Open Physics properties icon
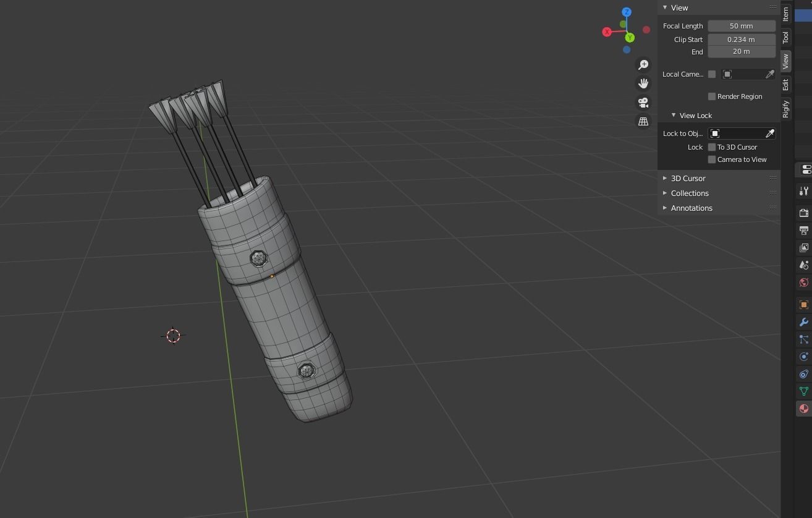Image resolution: width=812 pixels, height=518 pixels. [x=803, y=357]
